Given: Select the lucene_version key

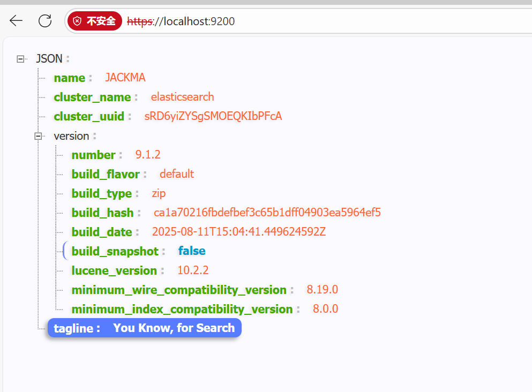Looking at the screenshot, I should [114, 271].
